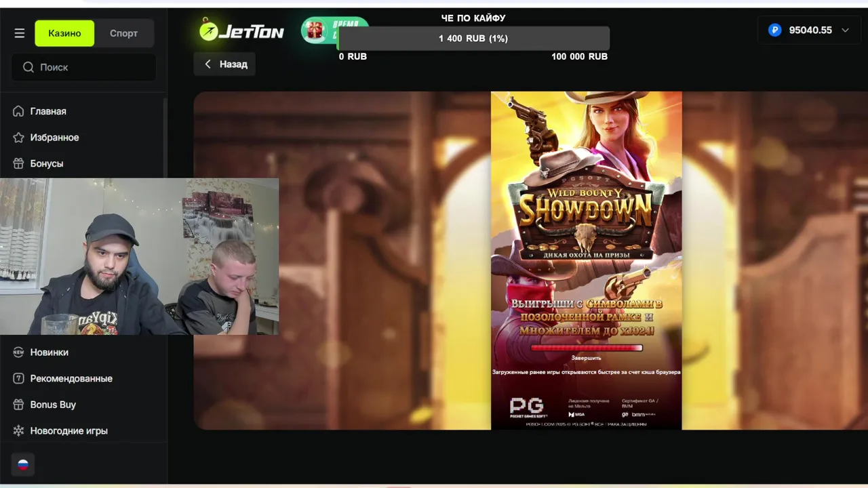Screen dimensions: 868x488
Task: Click the icon beside Рекомендованные
Action: pyautogui.click(x=18, y=378)
